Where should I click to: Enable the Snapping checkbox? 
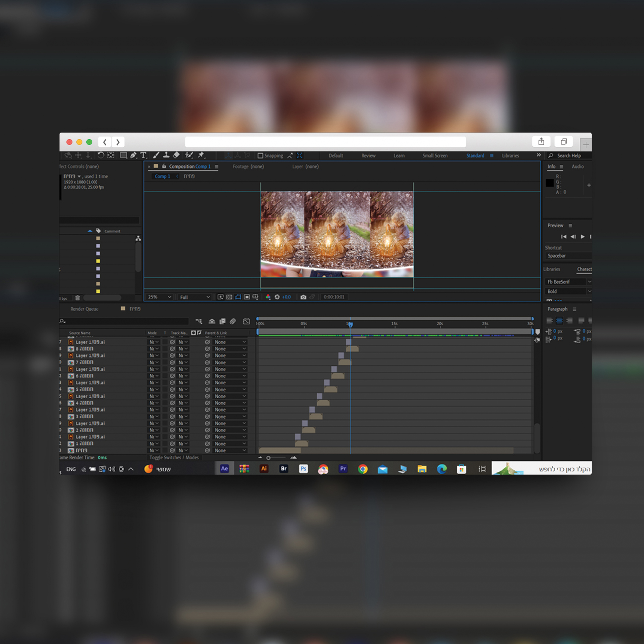coord(260,156)
